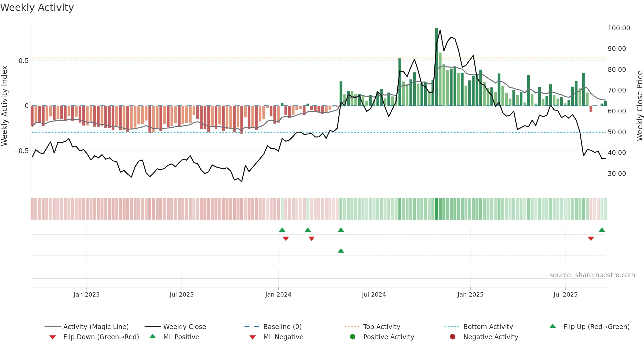Click the first flip-down marker after Jan 2024

point(286,239)
